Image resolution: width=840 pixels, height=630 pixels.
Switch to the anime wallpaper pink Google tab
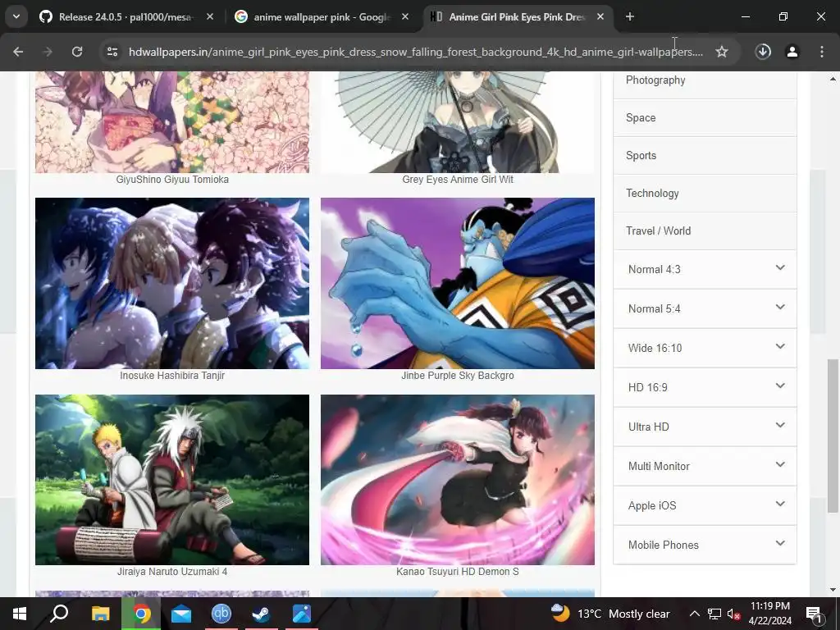[x=322, y=17]
